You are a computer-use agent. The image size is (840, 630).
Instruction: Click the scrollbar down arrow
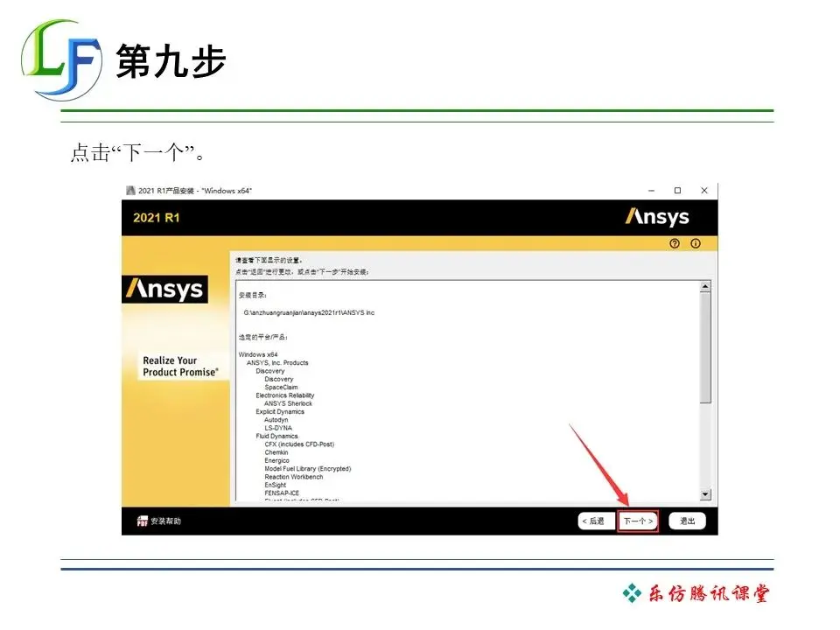click(x=705, y=494)
